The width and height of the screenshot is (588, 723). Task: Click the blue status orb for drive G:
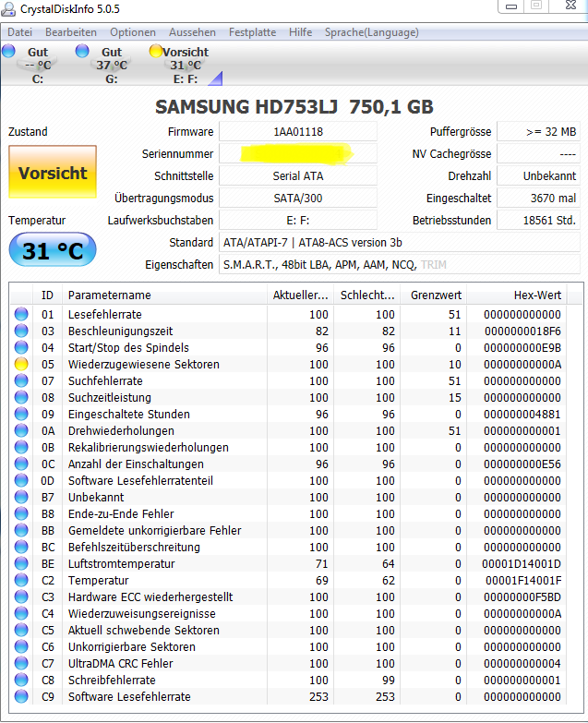(x=82, y=51)
